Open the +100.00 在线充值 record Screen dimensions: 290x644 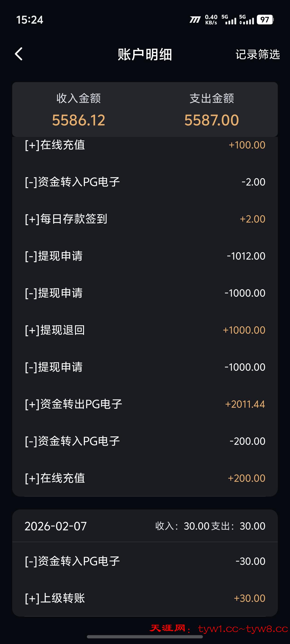tap(145, 145)
